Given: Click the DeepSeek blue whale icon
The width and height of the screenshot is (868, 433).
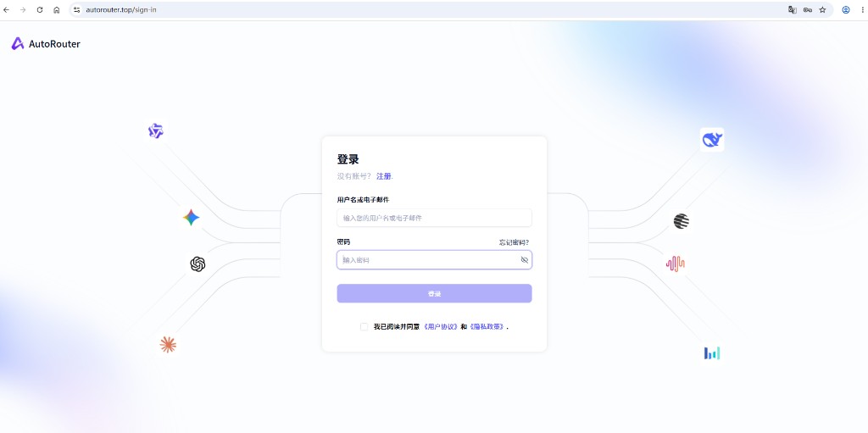Looking at the screenshot, I should [712, 140].
